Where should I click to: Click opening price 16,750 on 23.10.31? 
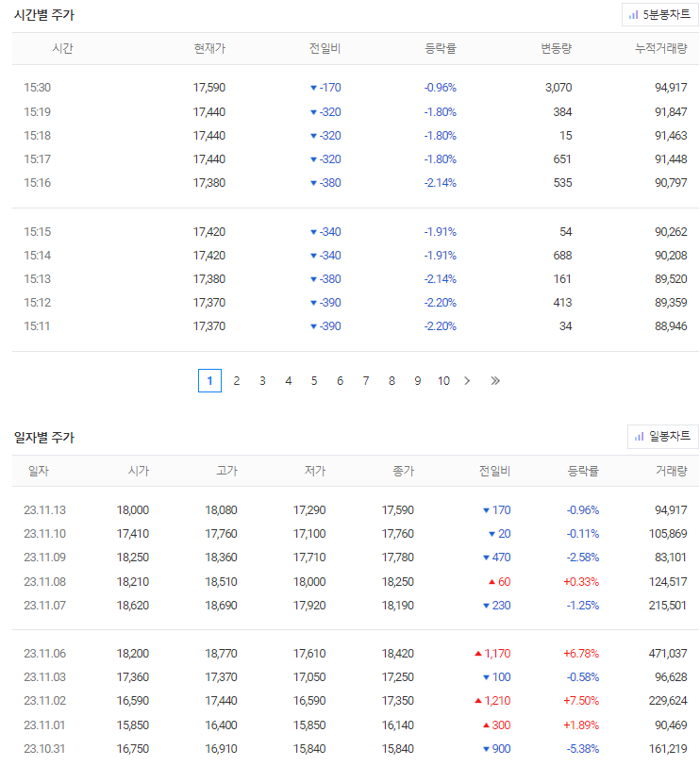[x=132, y=748]
